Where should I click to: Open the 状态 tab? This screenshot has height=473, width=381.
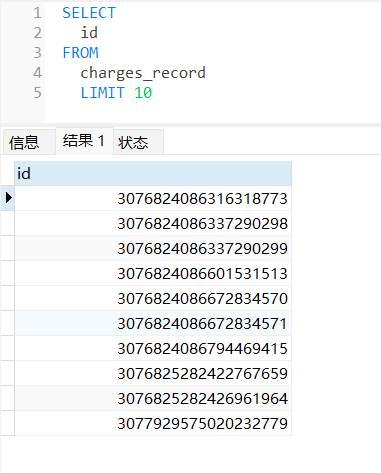138,142
